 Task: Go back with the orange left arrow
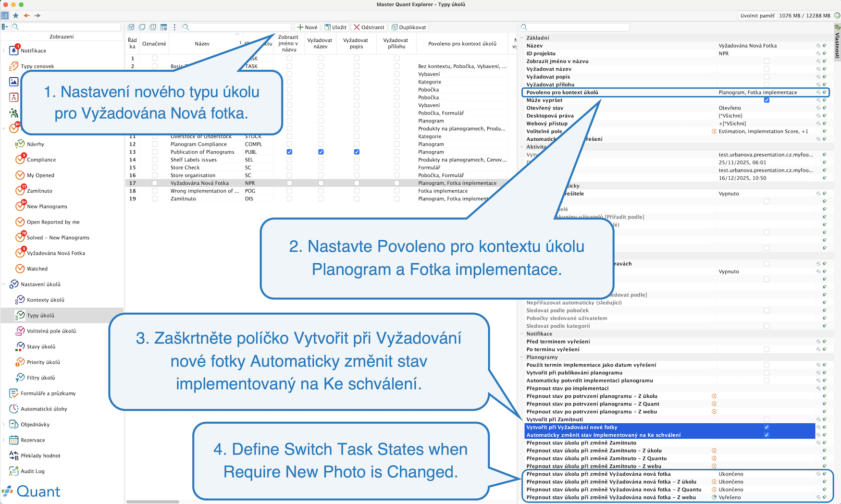pos(26,15)
